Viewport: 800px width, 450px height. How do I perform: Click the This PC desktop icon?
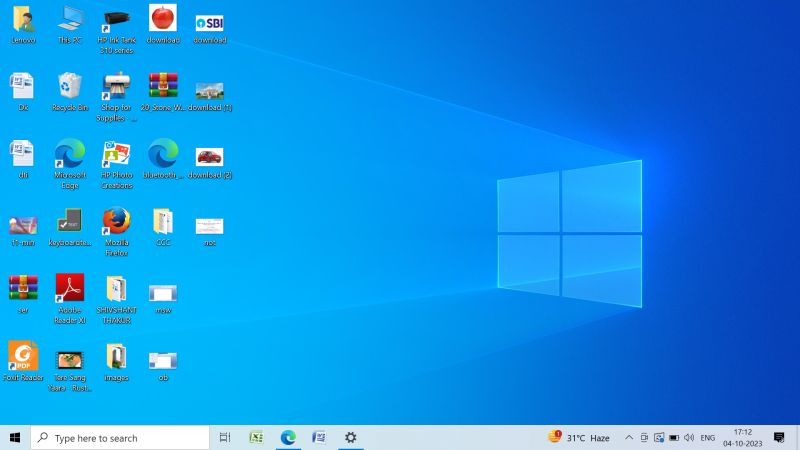pos(69,20)
